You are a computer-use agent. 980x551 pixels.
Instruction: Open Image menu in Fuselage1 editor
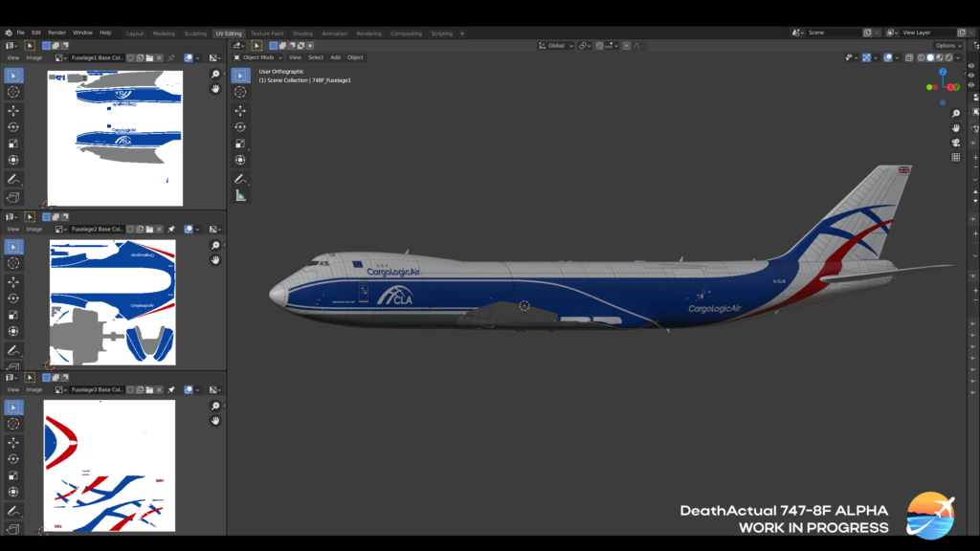tap(34, 57)
